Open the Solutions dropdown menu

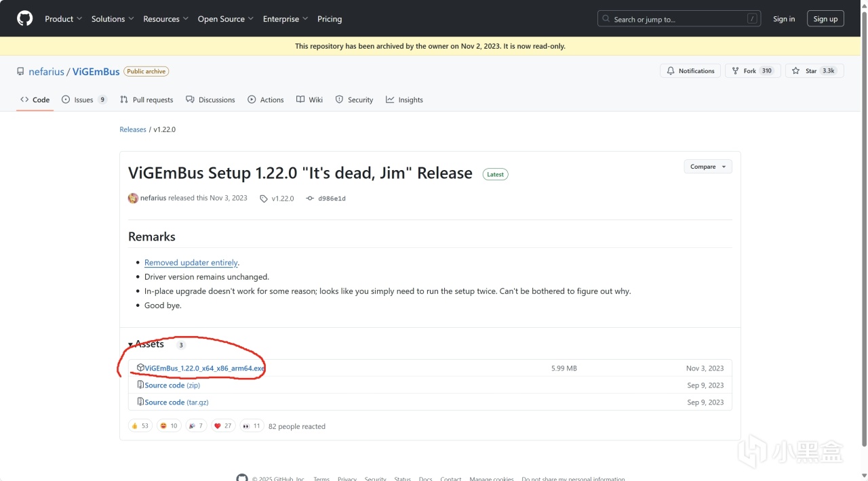[x=113, y=19]
